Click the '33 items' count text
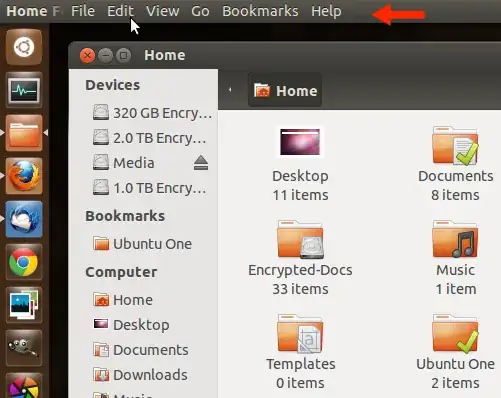This screenshot has height=398, width=501. coord(300,289)
